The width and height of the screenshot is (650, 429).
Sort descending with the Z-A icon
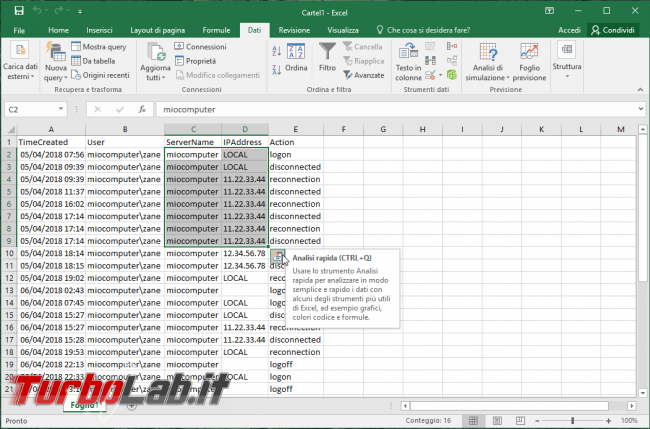[x=276, y=70]
